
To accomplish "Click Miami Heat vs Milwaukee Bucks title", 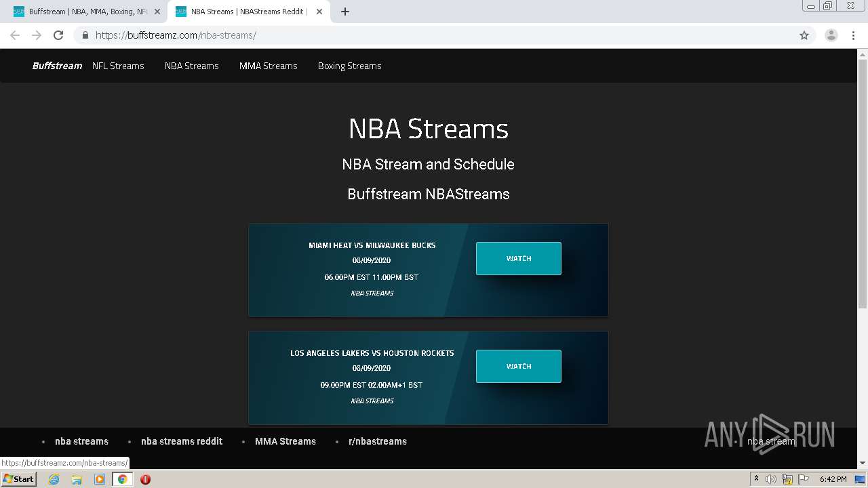I will pos(372,245).
